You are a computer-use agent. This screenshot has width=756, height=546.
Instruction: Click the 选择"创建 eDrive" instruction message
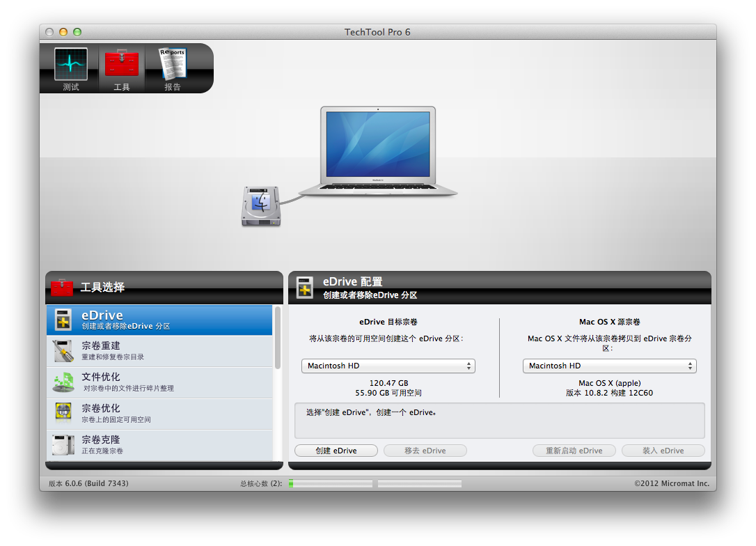tap(371, 412)
